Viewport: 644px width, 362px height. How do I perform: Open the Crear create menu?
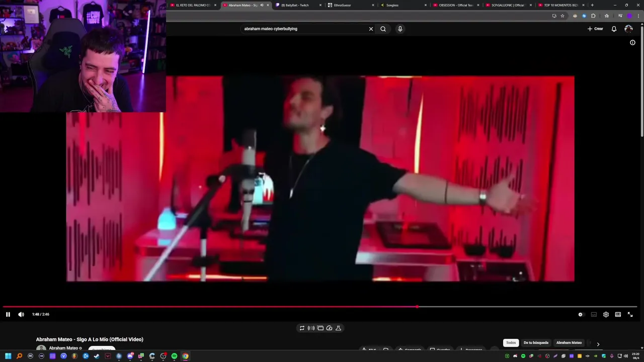595,29
